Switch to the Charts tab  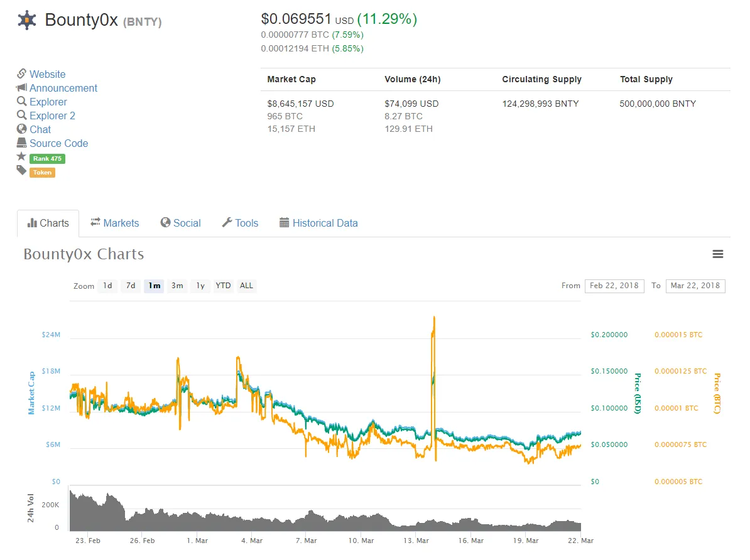coord(48,223)
